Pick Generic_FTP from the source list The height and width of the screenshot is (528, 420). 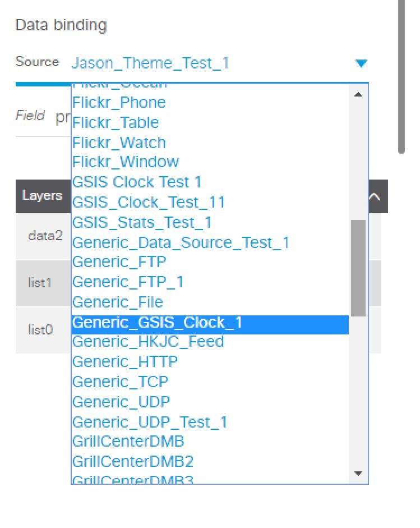pyautogui.click(x=119, y=261)
